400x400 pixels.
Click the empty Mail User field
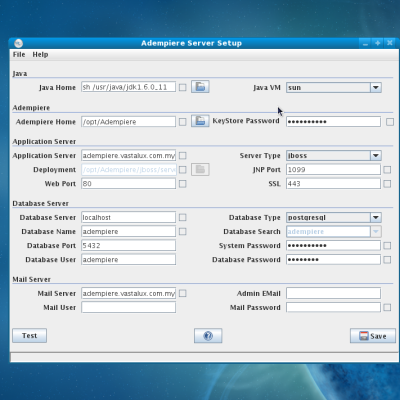click(129, 307)
